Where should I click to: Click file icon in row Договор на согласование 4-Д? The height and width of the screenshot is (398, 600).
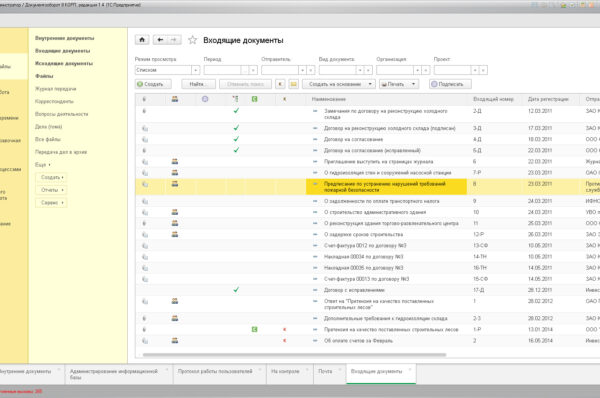point(145,139)
